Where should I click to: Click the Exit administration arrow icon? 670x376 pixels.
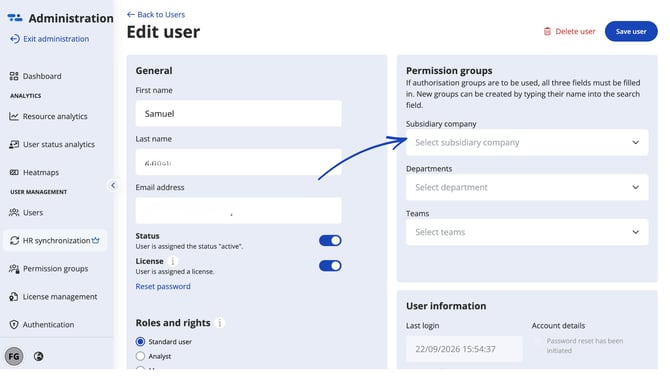click(15, 39)
